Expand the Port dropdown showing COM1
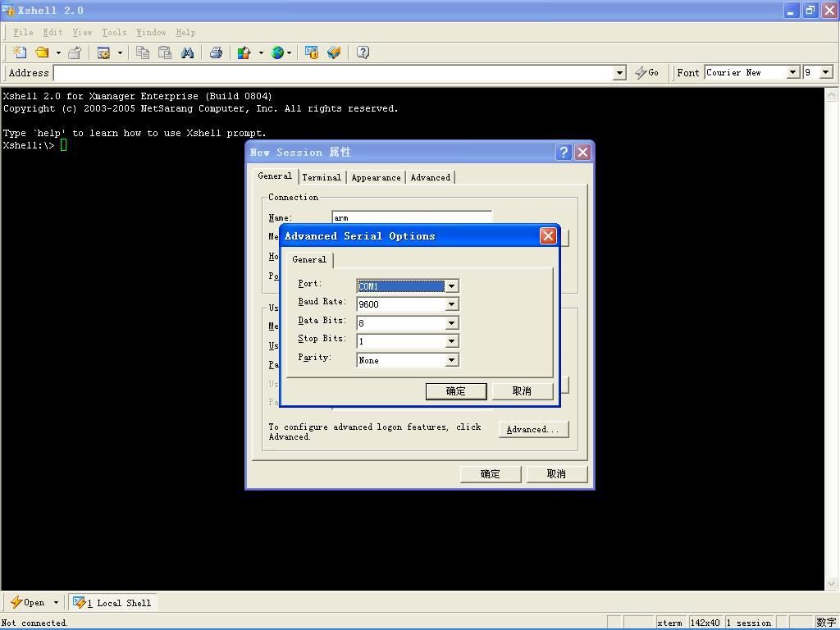 click(450, 286)
